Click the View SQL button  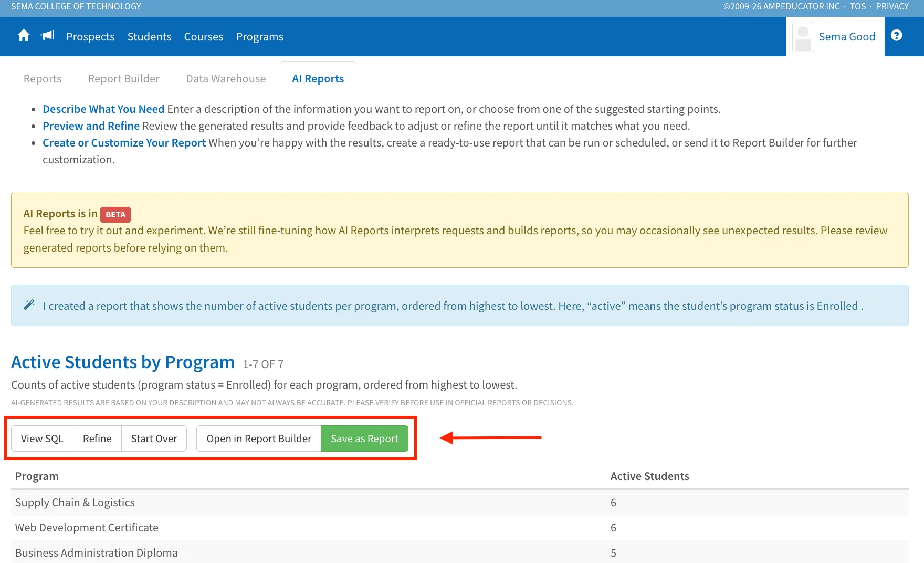point(42,439)
